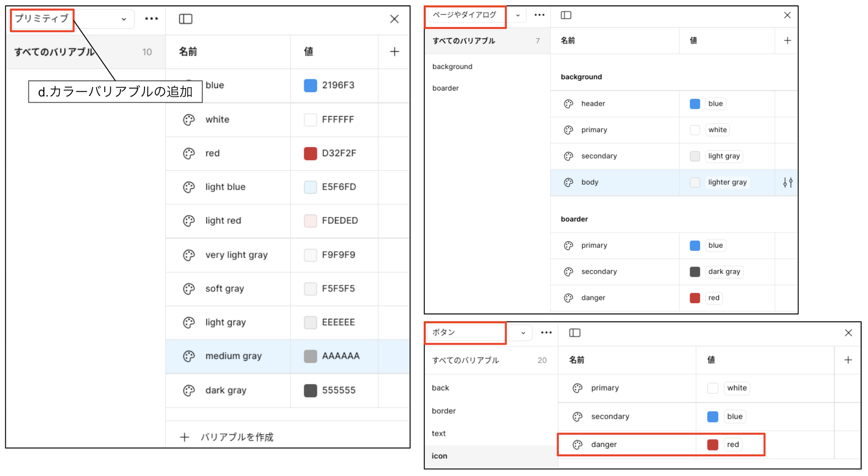
Task: Select icon group in ボタン sidebar
Action: 439,456
